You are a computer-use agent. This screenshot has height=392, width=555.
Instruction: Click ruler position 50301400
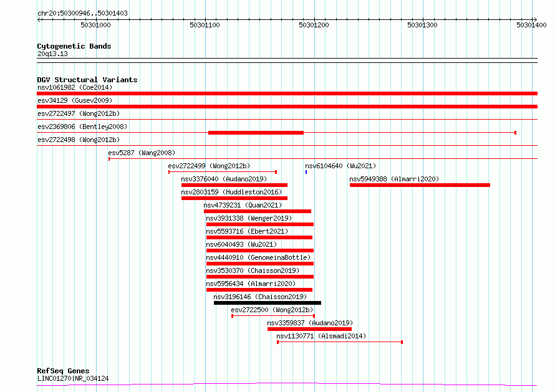click(531, 25)
